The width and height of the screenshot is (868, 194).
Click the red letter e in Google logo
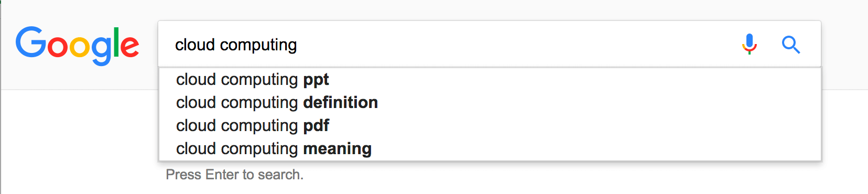click(130, 47)
